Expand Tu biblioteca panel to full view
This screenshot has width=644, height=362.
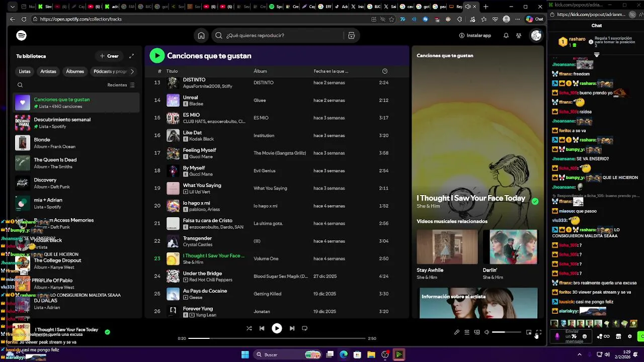click(131, 56)
